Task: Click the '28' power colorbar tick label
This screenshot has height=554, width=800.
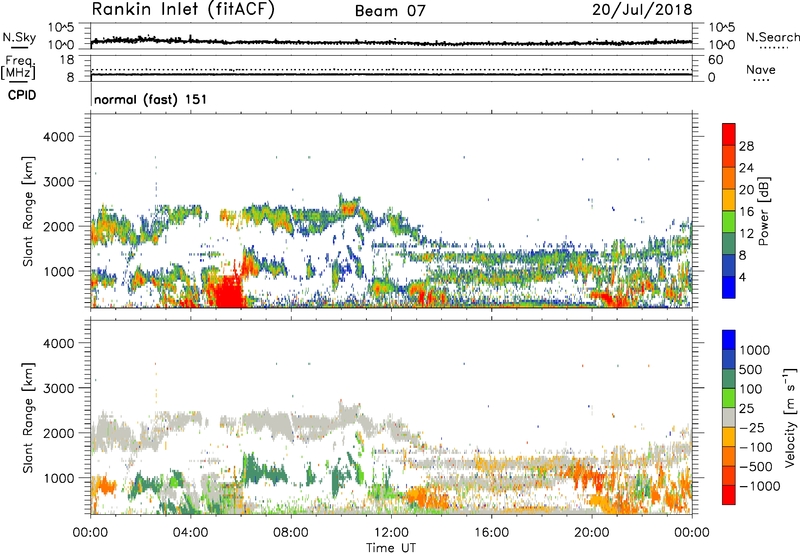Action: coord(746,146)
